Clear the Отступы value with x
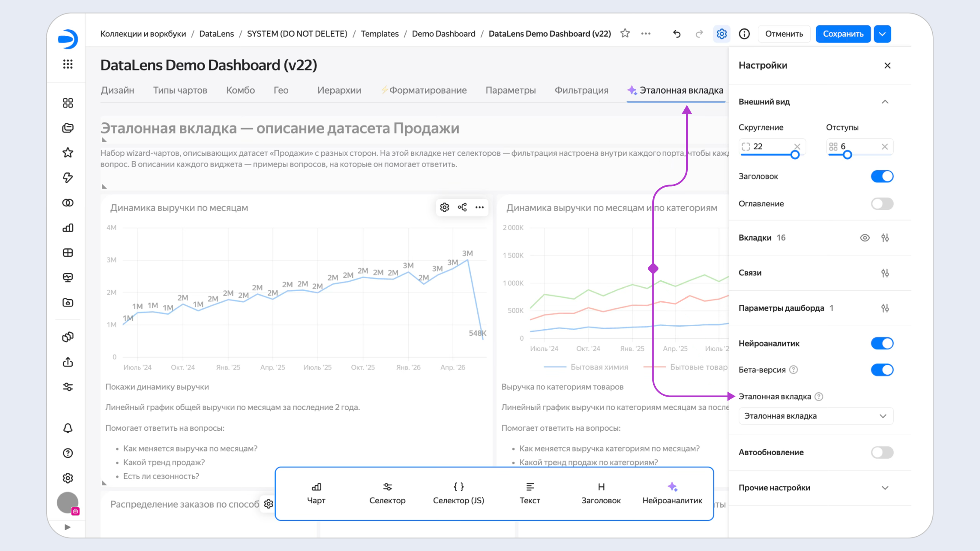 point(885,146)
